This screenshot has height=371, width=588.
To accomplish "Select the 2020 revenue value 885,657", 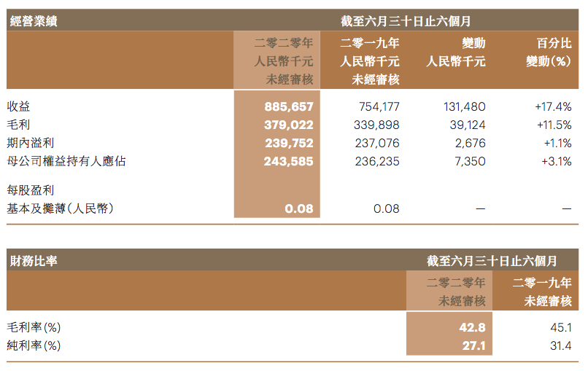I will 288,106.
